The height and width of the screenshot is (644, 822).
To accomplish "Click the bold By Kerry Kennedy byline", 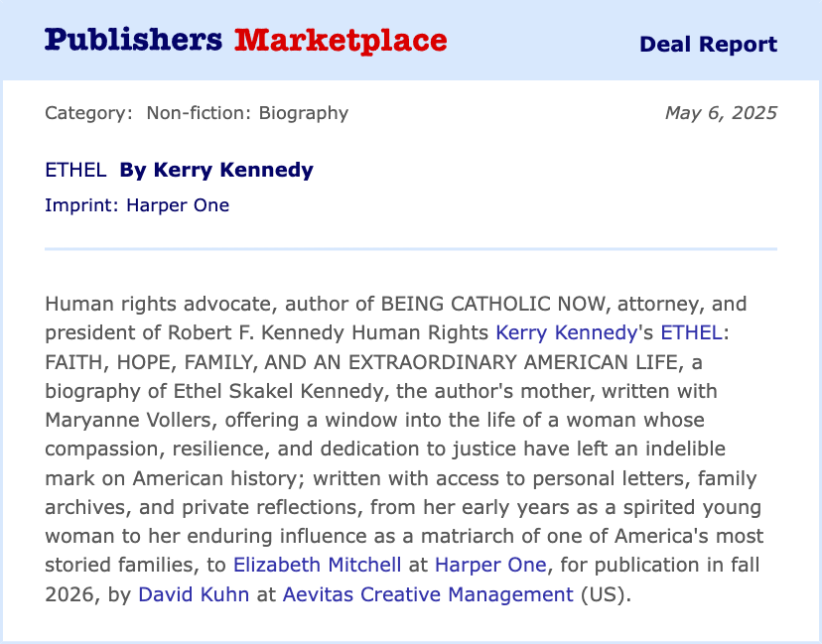I will tap(216, 171).
